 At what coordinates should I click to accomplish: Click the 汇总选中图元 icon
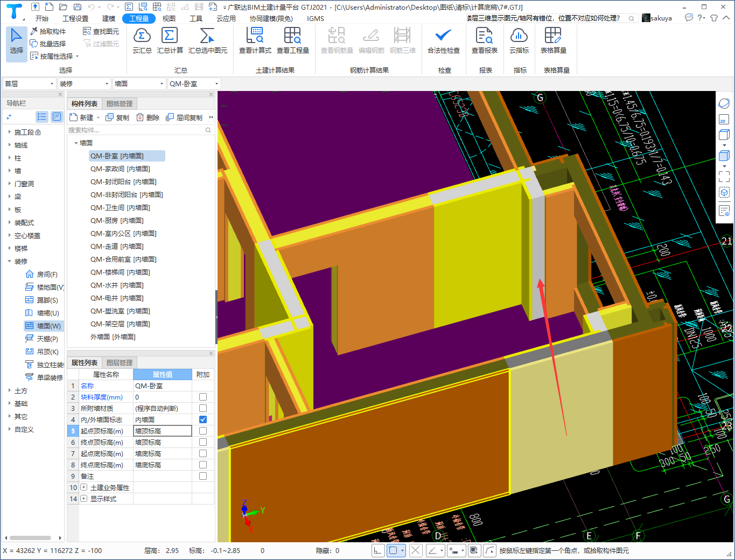coord(207,41)
